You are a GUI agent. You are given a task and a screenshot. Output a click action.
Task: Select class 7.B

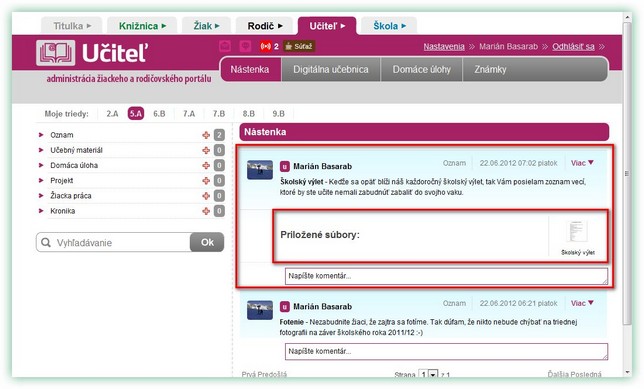219,114
